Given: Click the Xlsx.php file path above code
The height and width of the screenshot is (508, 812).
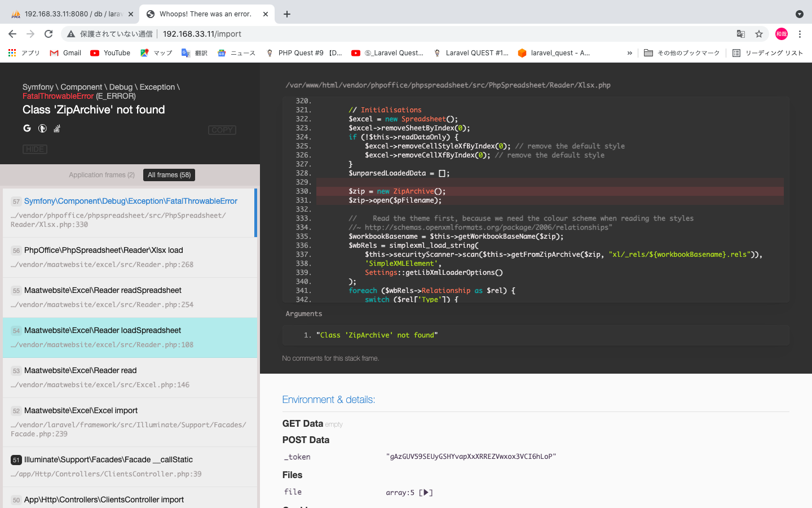Looking at the screenshot, I should click(448, 85).
